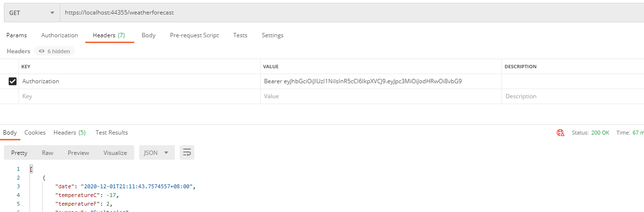Show the response Cookies tab

(35, 133)
